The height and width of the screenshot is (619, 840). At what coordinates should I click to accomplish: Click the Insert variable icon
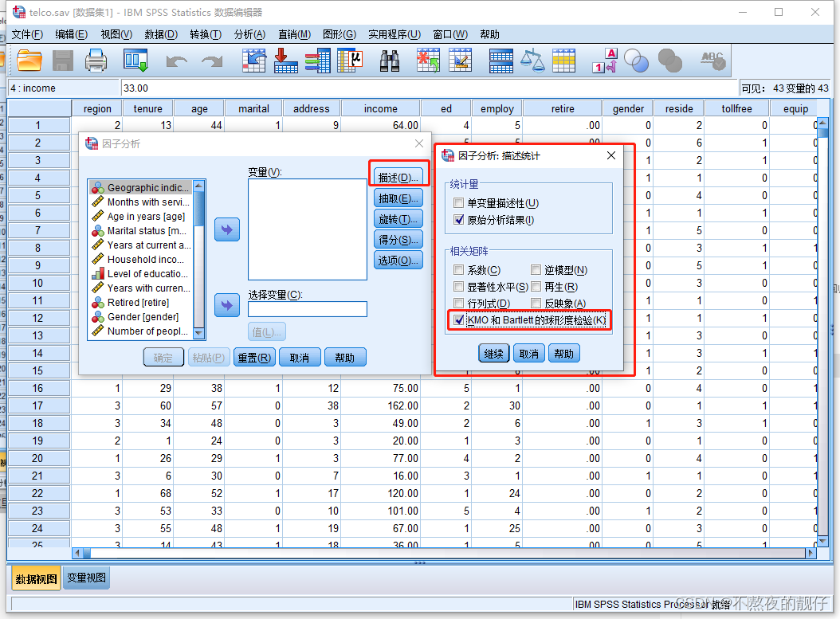pos(460,61)
